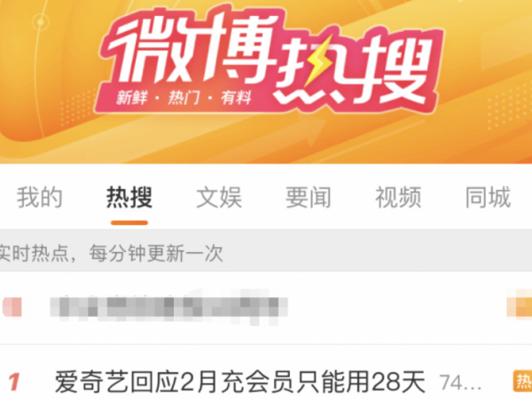Click the orange underline beneath 热搜

pyautogui.click(x=129, y=223)
